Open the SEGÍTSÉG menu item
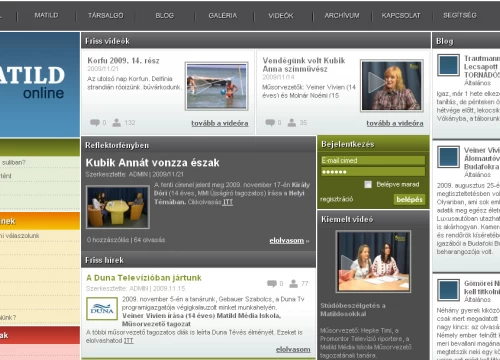This screenshot has height=360, width=500. pyautogui.click(x=460, y=15)
